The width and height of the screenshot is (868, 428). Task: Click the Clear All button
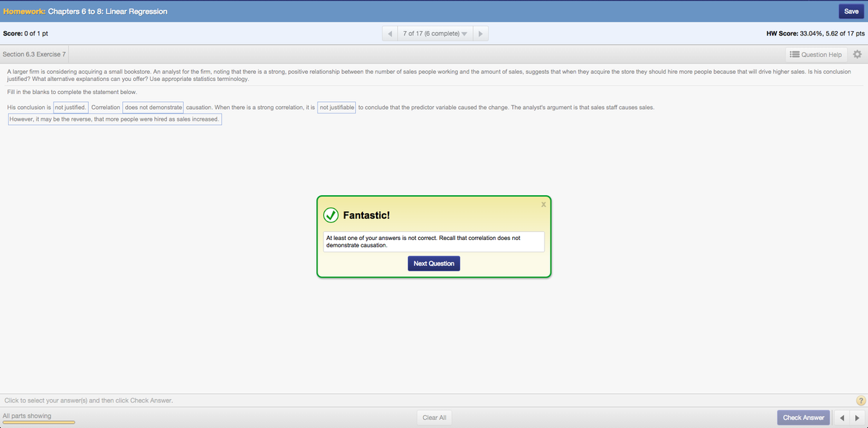click(x=434, y=418)
